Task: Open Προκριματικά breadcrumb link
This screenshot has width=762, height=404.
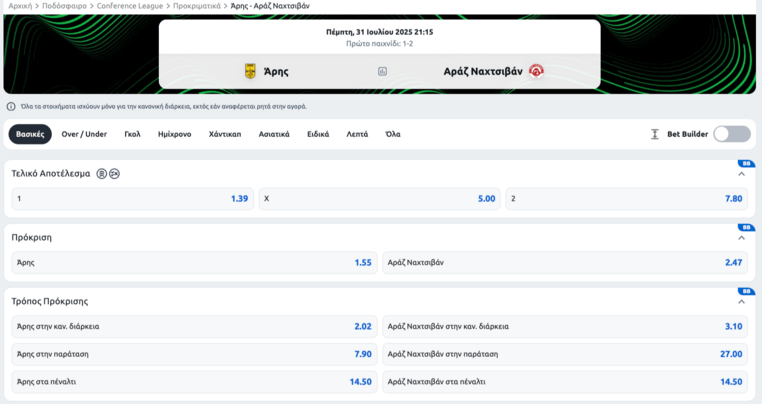Action: click(197, 6)
